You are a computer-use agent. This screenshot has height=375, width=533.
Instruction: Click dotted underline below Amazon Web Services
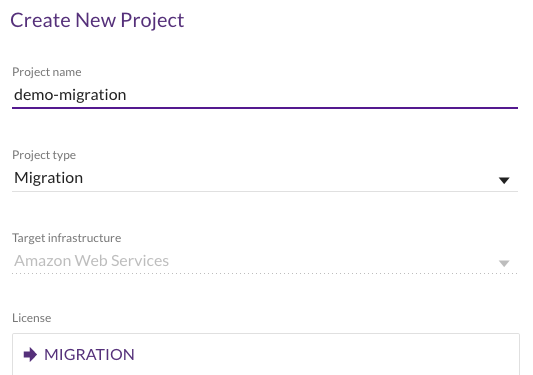point(265,273)
